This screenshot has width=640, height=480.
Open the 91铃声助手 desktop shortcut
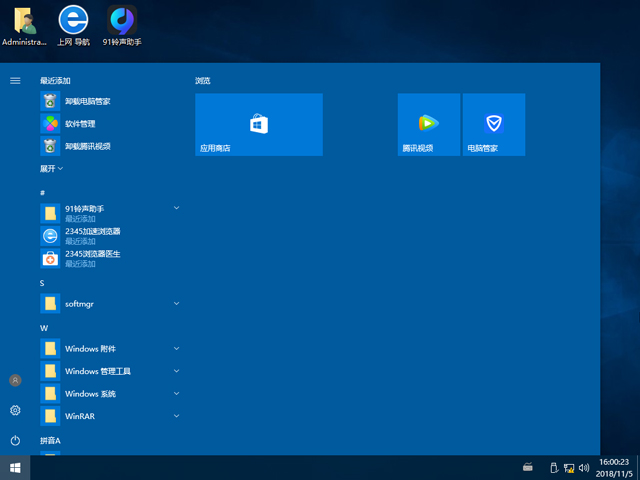click(121, 26)
